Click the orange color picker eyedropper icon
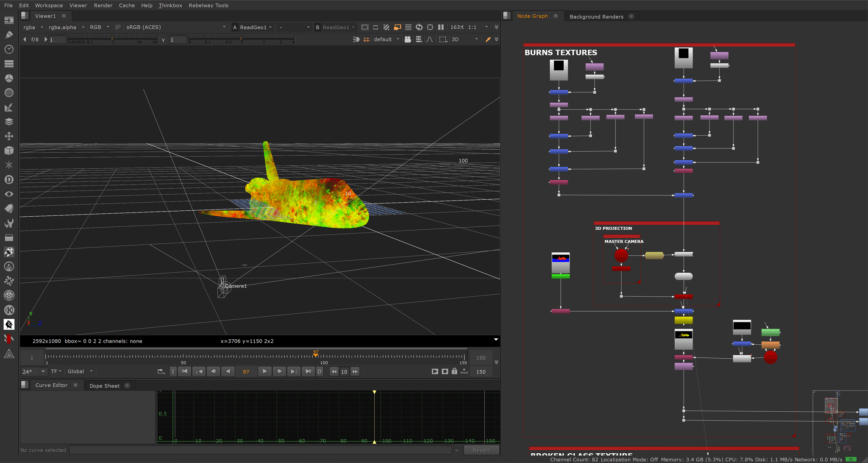 coord(488,39)
